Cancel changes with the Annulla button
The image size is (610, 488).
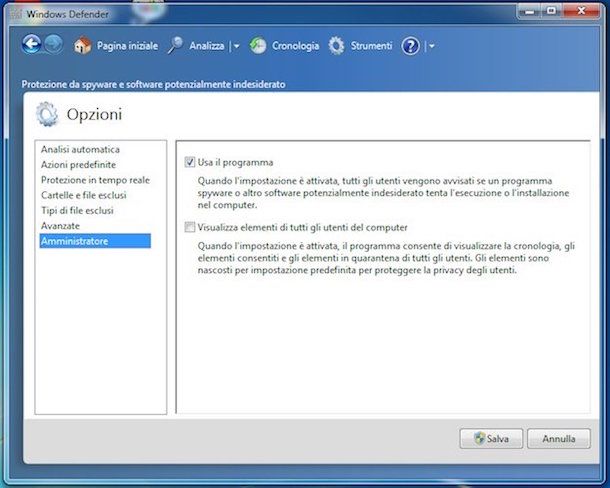[x=559, y=439]
